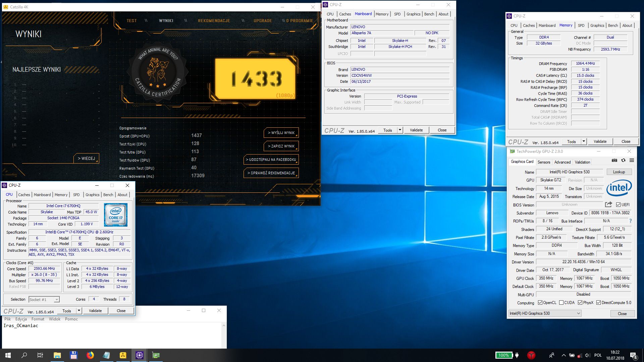
Task: Open Task View on the taskbar
Action: tap(40, 355)
